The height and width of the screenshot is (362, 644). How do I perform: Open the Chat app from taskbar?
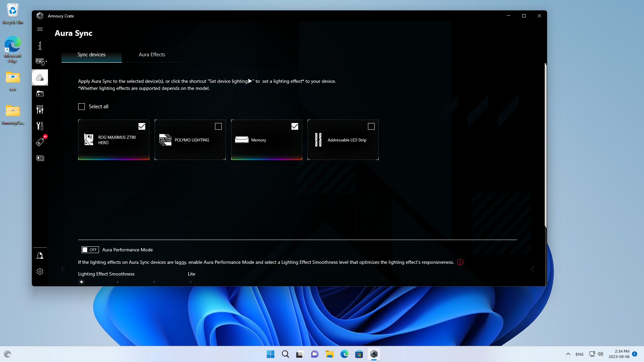click(x=315, y=354)
